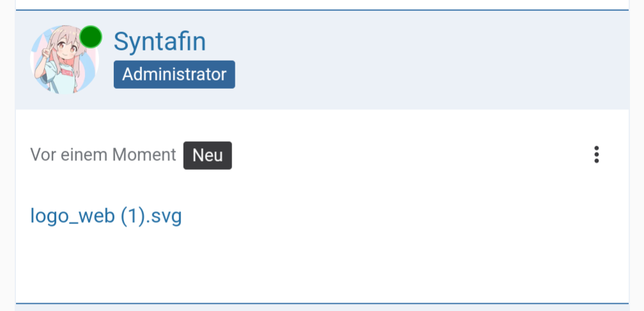Image resolution: width=644 pixels, height=311 pixels.
Task: Download the attached SVG logo file
Action: pyautogui.click(x=106, y=216)
